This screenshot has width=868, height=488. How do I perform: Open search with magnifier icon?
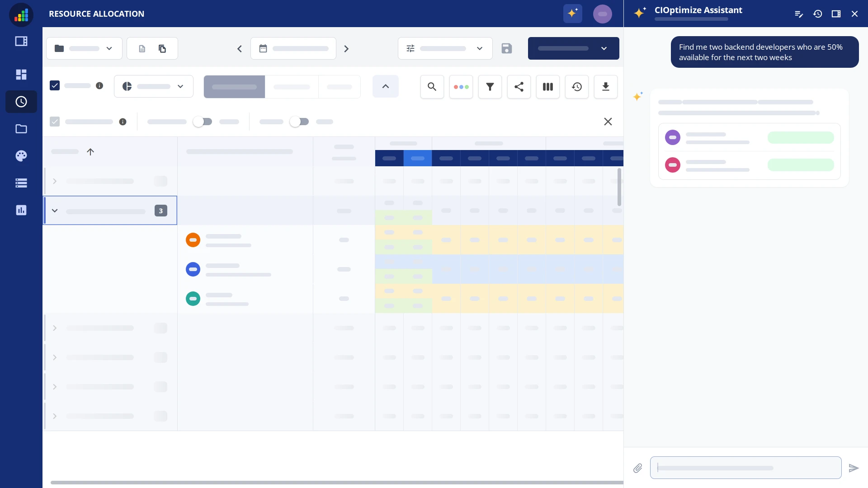pyautogui.click(x=432, y=87)
